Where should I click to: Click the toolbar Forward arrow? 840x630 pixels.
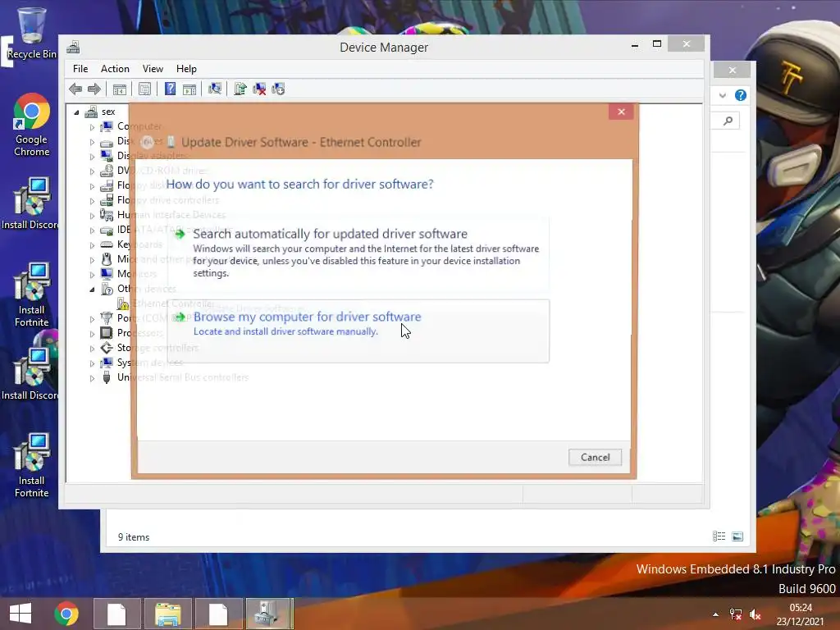94,89
